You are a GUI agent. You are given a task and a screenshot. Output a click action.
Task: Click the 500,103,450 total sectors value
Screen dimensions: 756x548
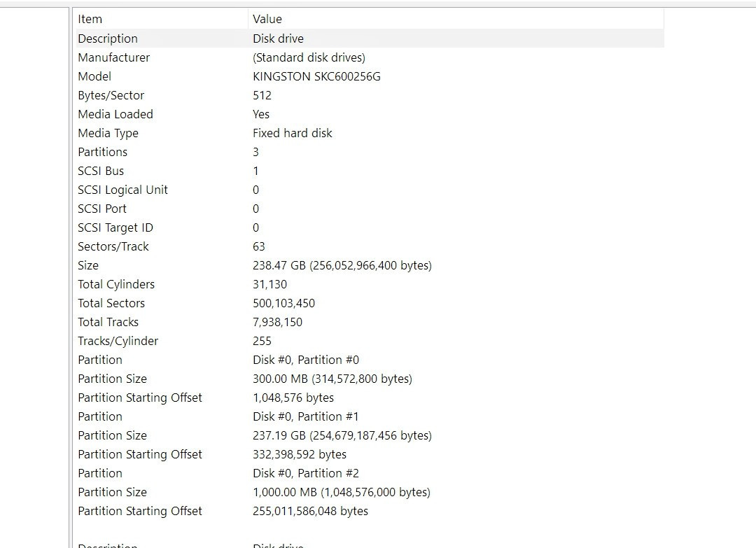click(x=283, y=303)
